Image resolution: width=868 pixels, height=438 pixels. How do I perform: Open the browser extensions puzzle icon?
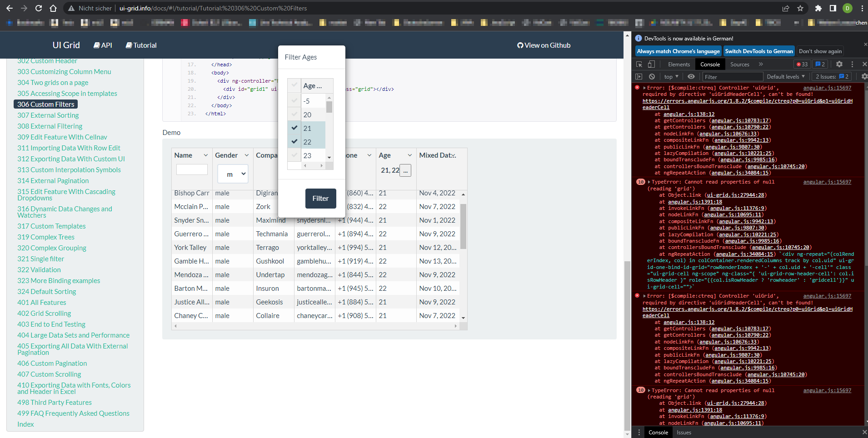818,8
